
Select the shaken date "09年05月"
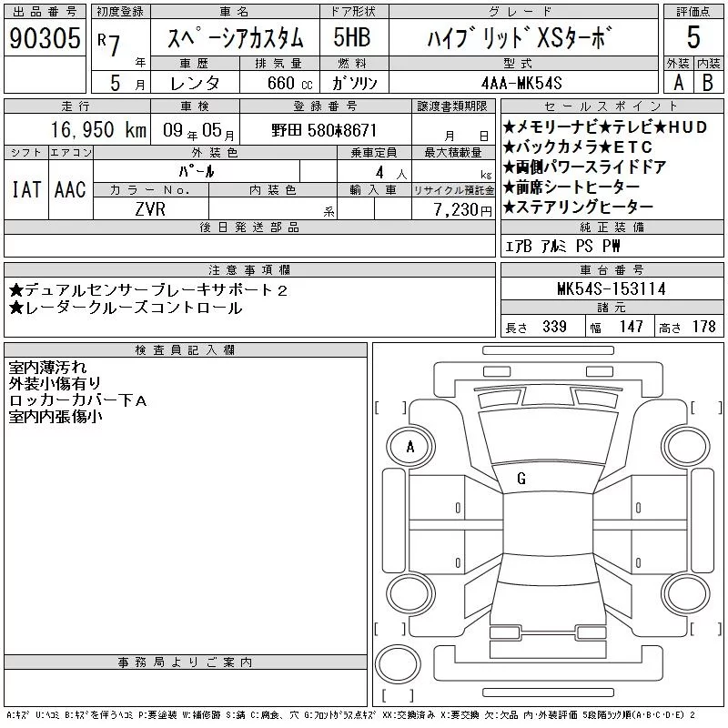pyautogui.click(x=198, y=130)
